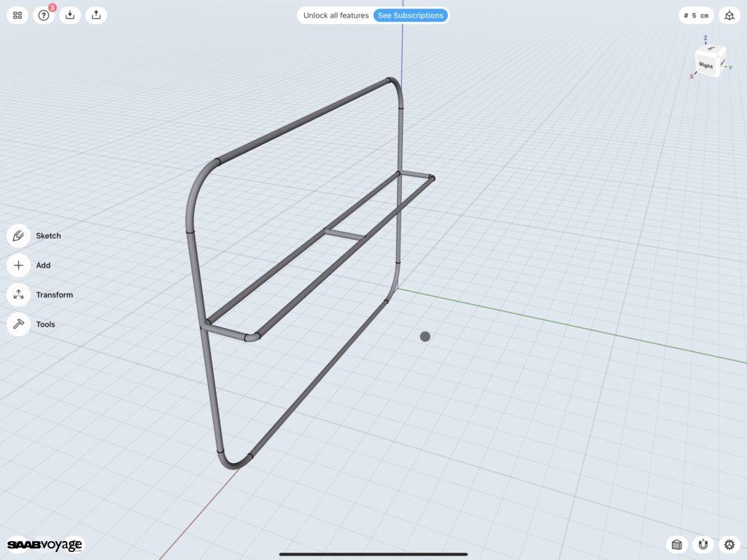Screen dimensions: 747x560
Task: Open the help menu with notification badge
Action: (x=44, y=15)
